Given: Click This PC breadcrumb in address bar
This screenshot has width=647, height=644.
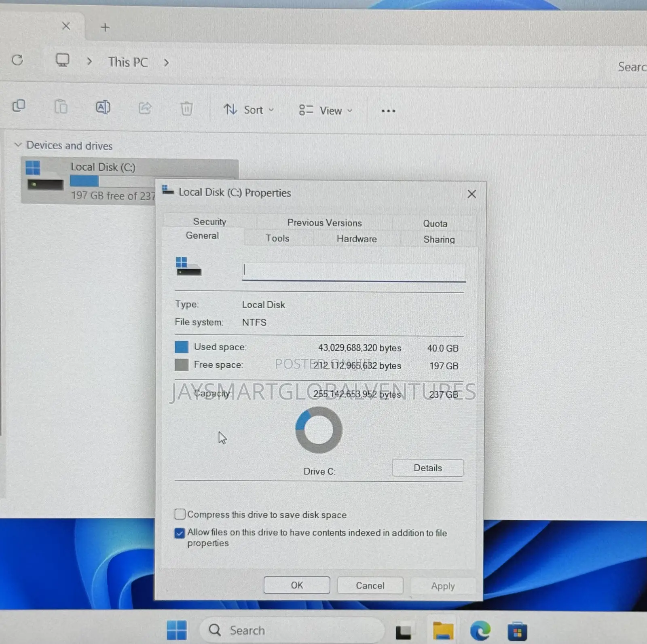Looking at the screenshot, I should point(128,62).
